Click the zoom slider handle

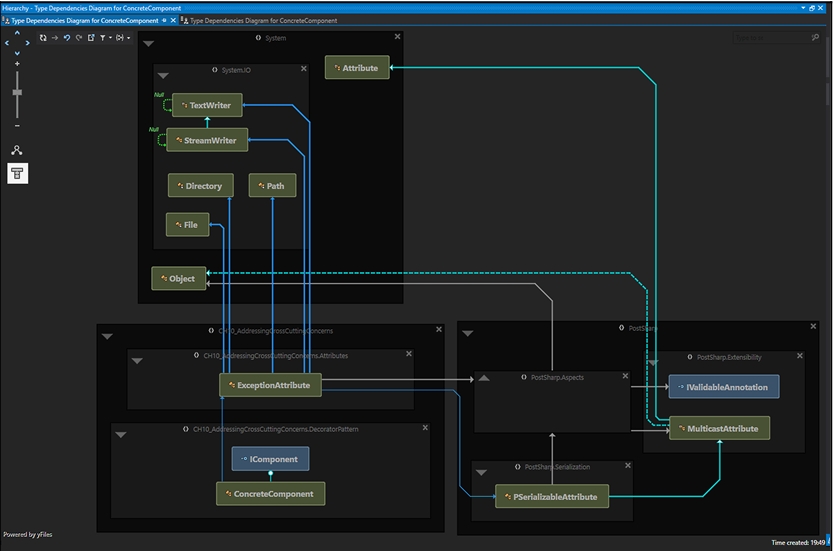pyautogui.click(x=17, y=92)
